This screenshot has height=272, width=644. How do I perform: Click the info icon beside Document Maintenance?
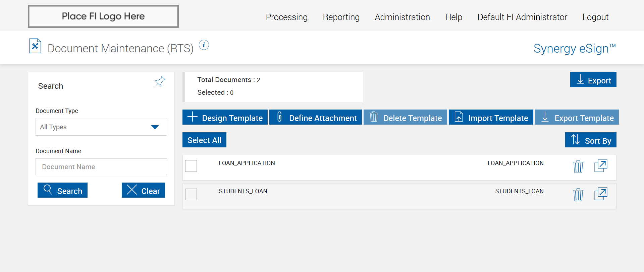tap(204, 45)
